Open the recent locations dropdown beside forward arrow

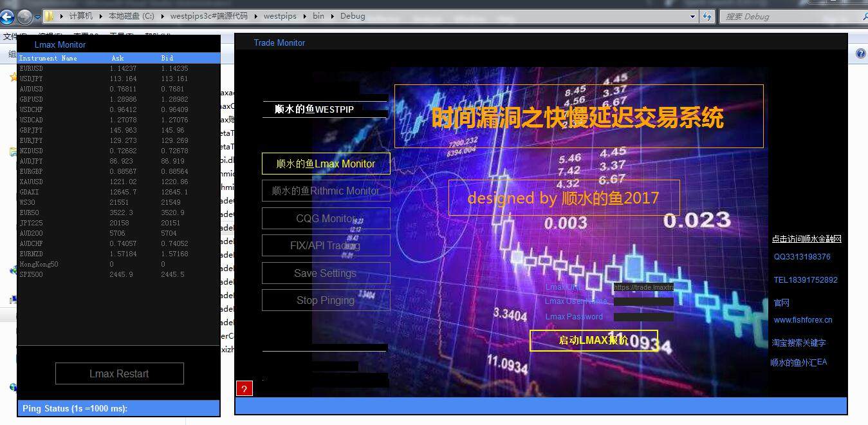coord(37,17)
